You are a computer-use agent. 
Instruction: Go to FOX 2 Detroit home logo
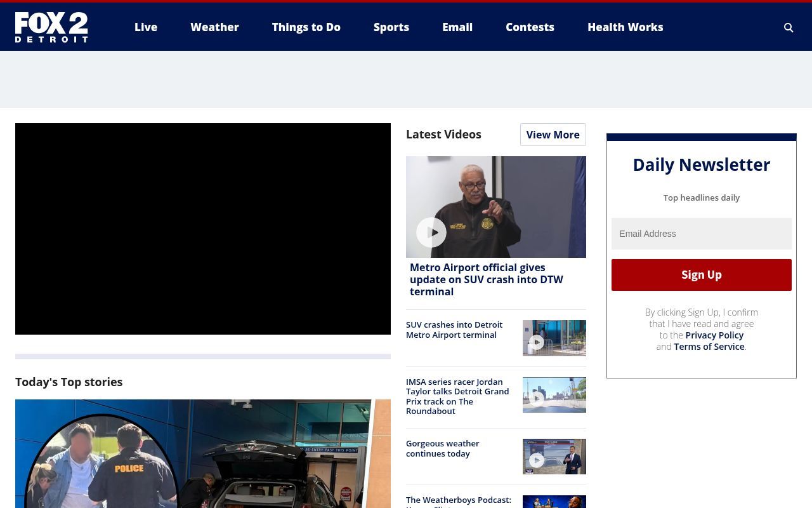51,27
